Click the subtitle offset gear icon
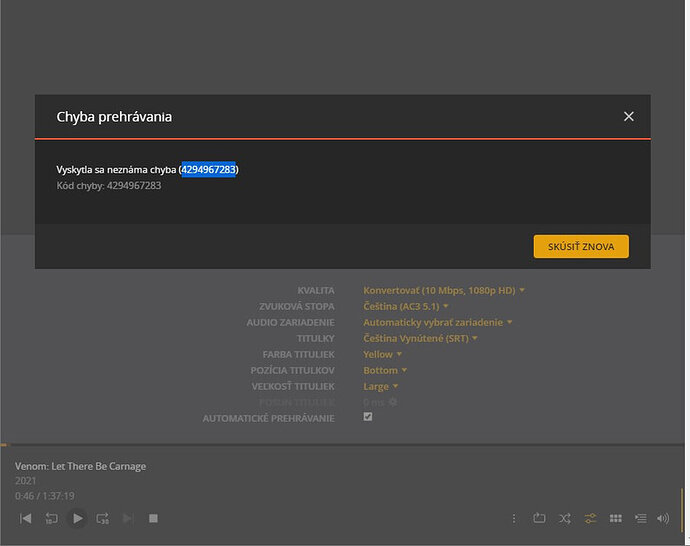This screenshot has width=690, height=546. (x=393, y=402)
